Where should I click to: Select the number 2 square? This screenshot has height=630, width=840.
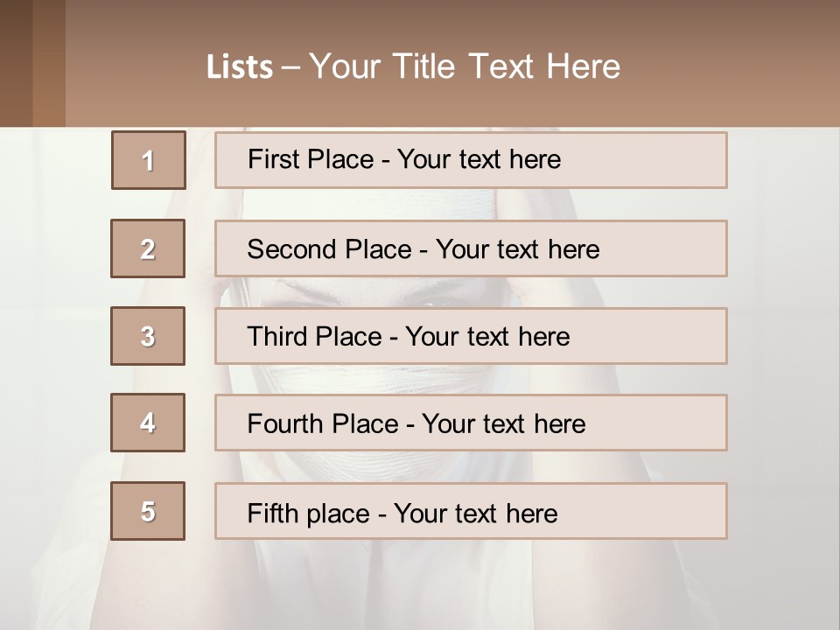pyautogui.click(x=148, y=248)
